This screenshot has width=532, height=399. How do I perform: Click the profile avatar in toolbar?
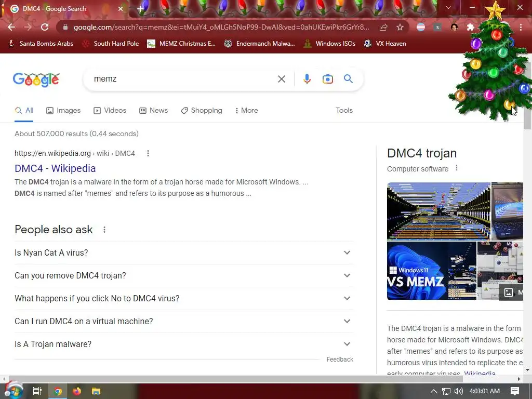coord(454,27)
